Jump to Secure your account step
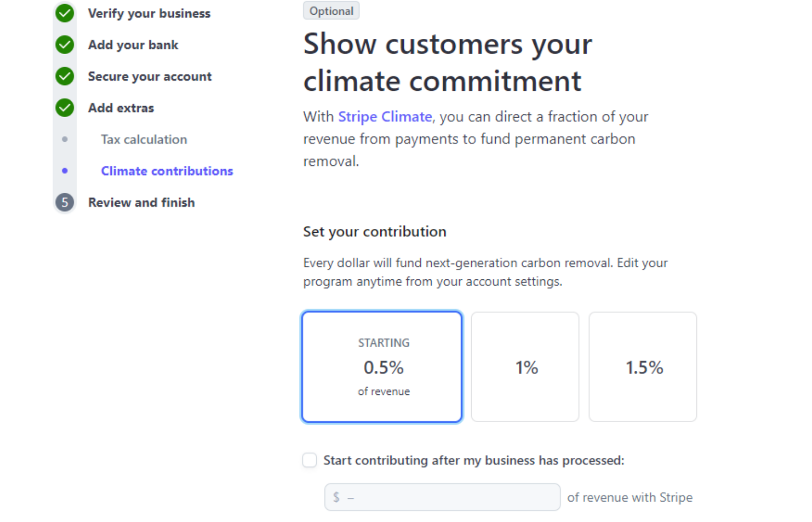This screenshot has width=812, height=522. [x=150, y=76]
